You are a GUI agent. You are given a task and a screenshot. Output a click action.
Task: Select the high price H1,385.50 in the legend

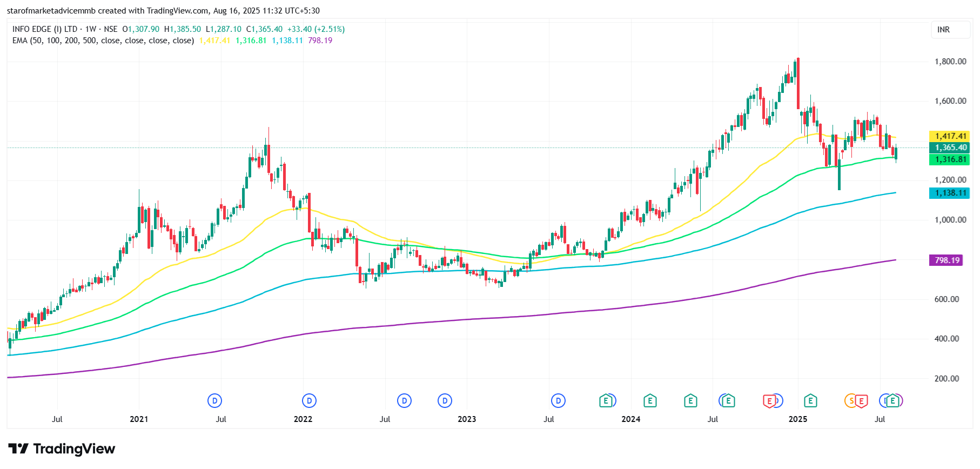(183, 29)
